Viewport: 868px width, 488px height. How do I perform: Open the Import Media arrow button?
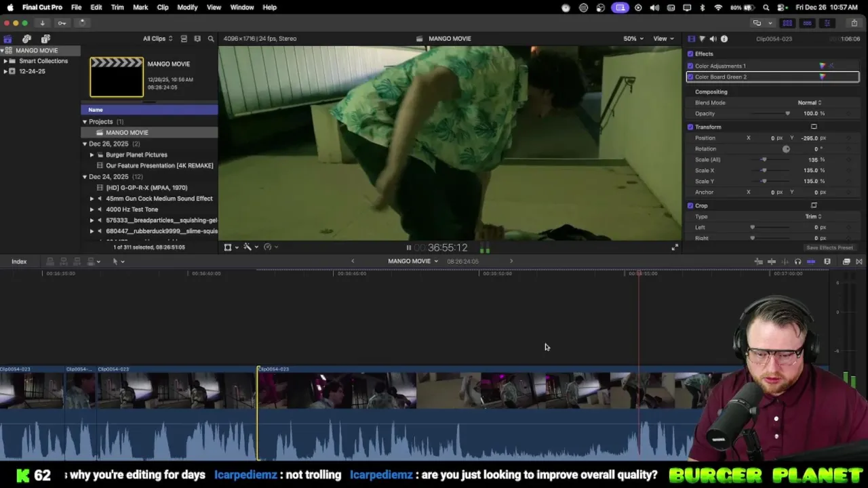coord(42,22)
